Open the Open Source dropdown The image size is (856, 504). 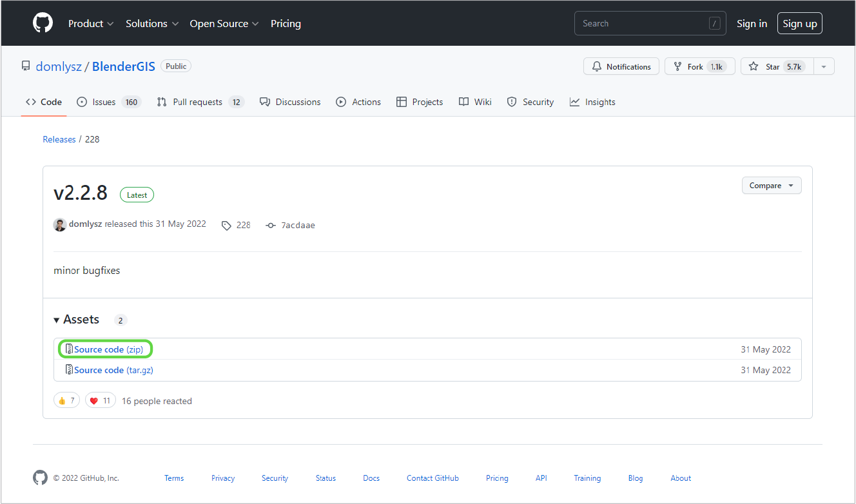224,23
